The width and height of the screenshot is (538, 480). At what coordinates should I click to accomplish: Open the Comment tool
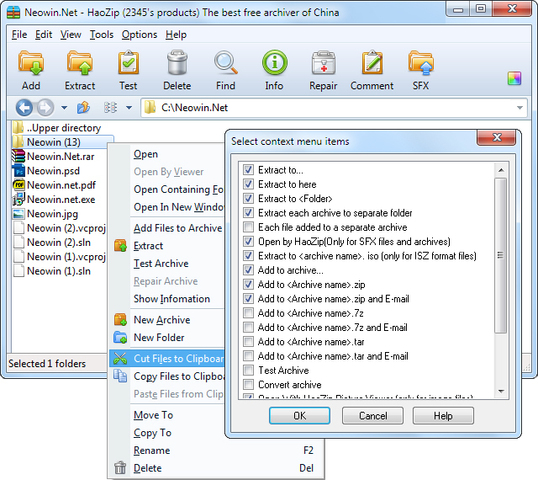point(372,63)
